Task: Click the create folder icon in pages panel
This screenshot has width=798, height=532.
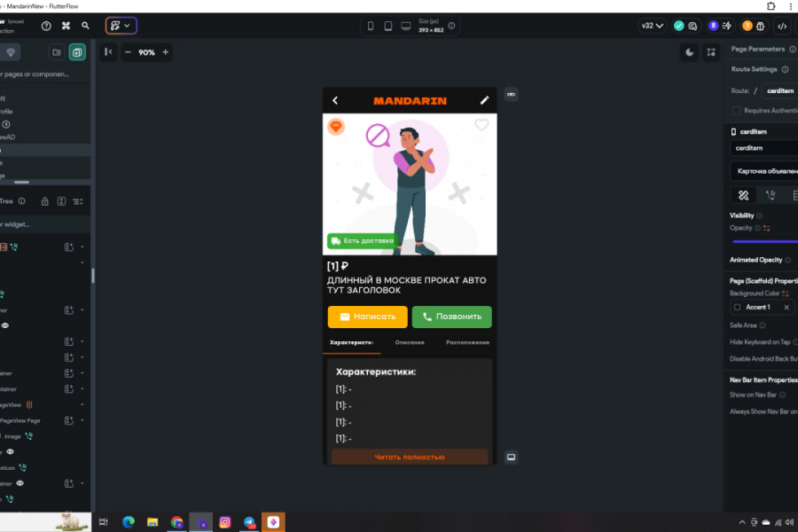Action: click(x=57, y=52)
